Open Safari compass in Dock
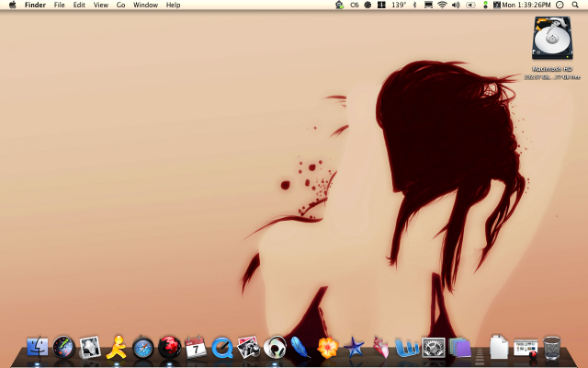588x368 pixels. pyautogui.click(x=143, y=347)
